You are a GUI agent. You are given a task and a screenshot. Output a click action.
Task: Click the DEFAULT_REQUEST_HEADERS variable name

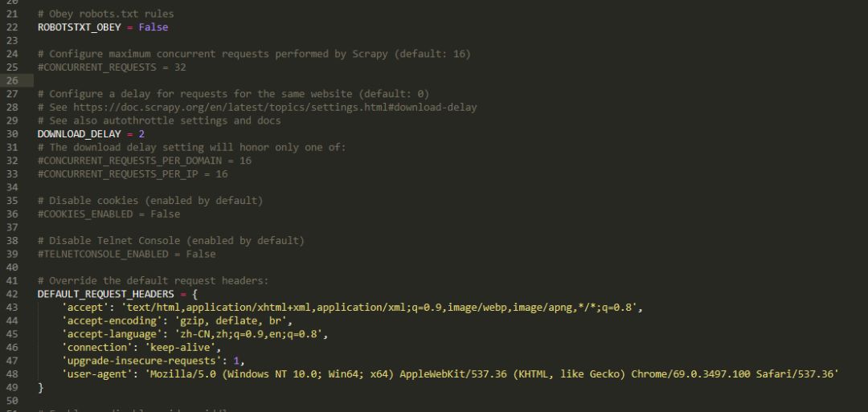106,294
